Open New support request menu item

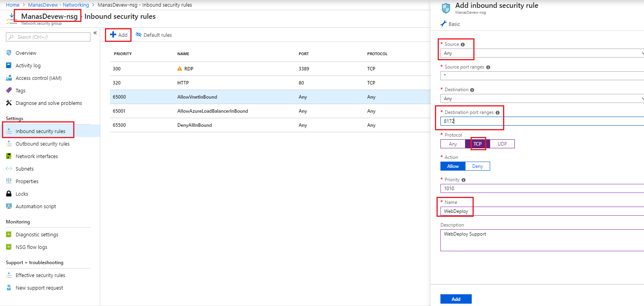pos(39,288)
